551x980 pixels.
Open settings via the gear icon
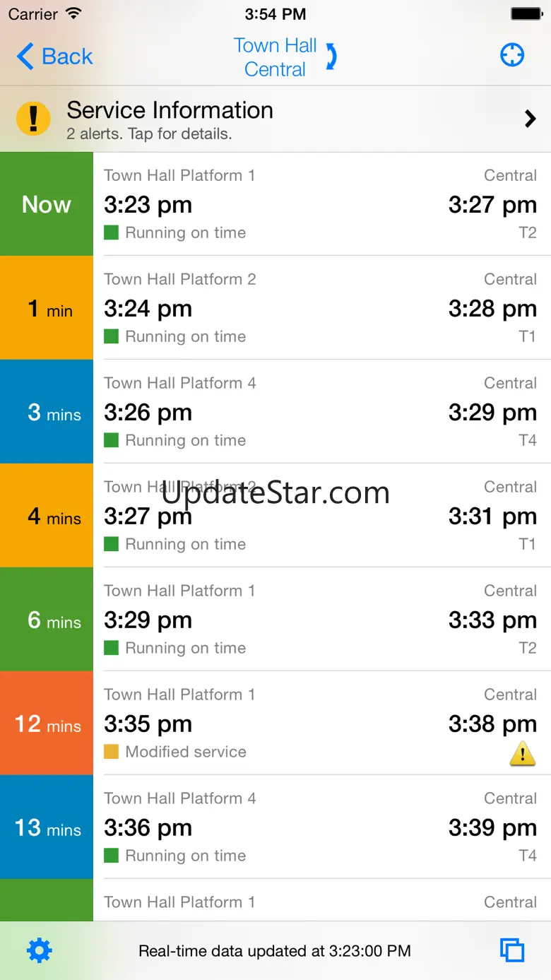[39, 950]
